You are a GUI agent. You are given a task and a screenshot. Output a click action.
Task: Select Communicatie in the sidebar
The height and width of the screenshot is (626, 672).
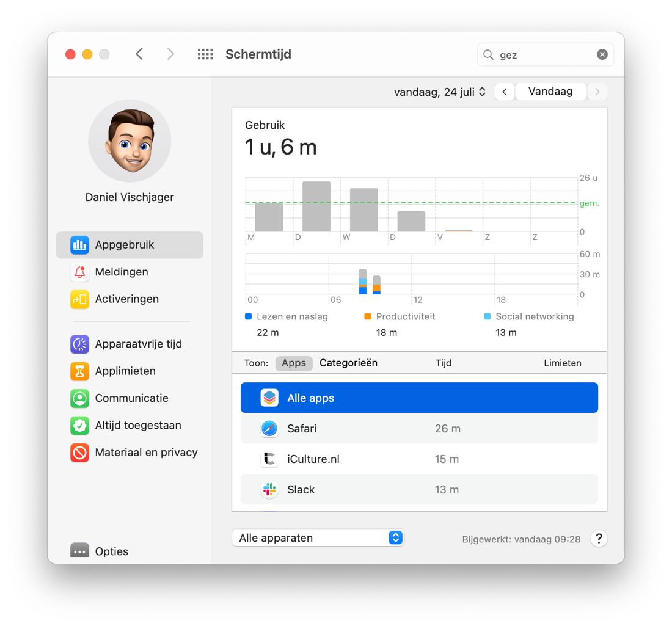tap(130, 398)
